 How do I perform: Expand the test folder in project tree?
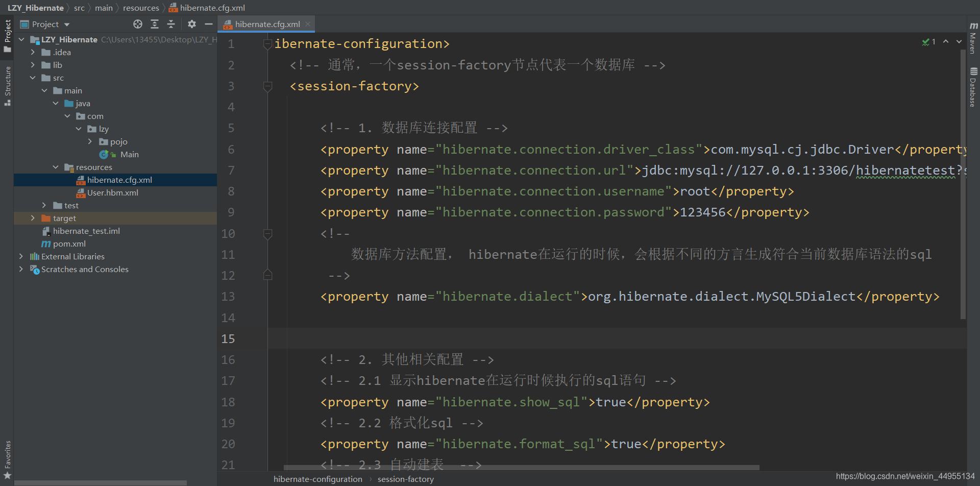(x=44, y=205)
